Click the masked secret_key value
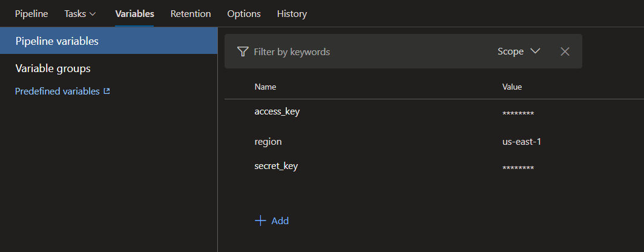Viewport: 644px width, 252px height. click(518, 168)
